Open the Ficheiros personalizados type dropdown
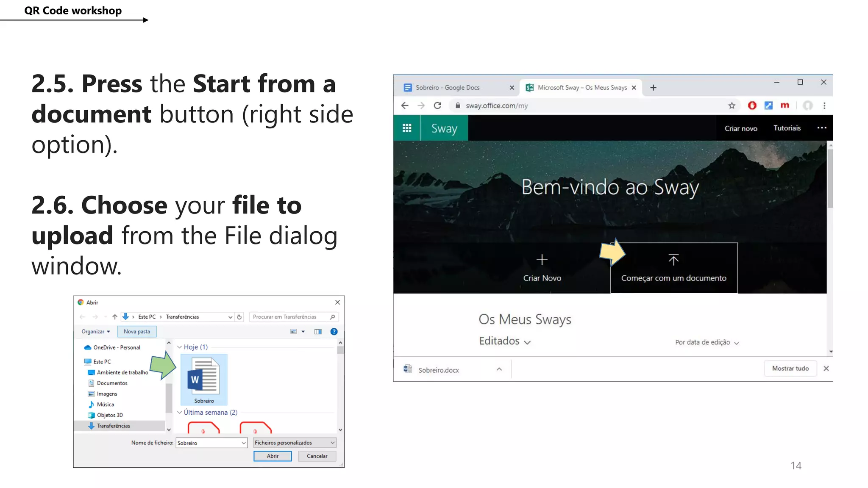The height and width of the screenshot is (488, 868). (295, 443)
